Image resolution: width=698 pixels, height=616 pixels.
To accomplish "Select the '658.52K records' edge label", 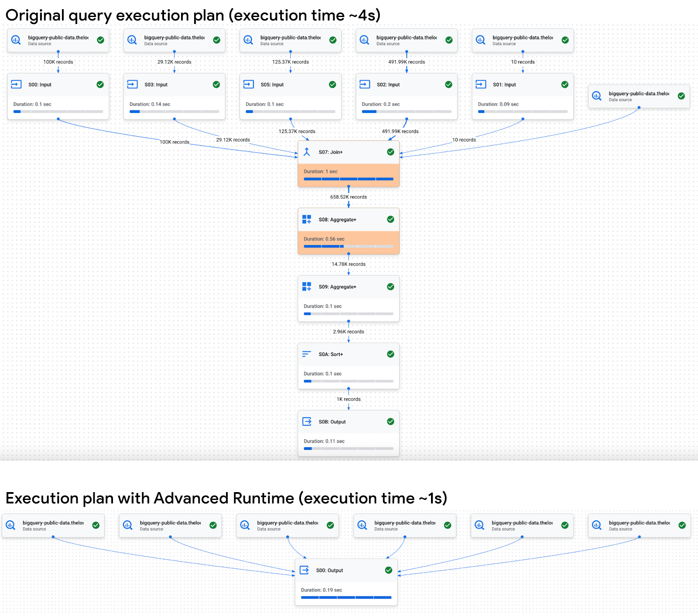I will (349, 197).
